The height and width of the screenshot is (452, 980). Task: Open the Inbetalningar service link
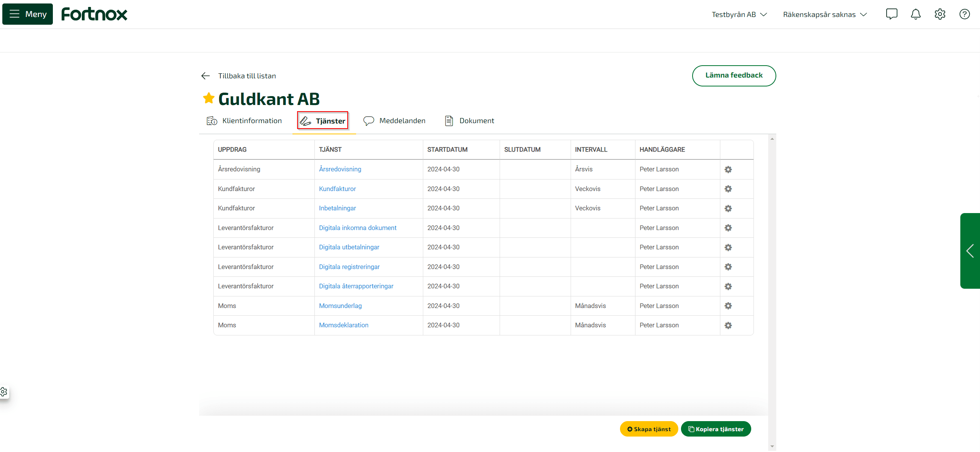tap(337, 208)
